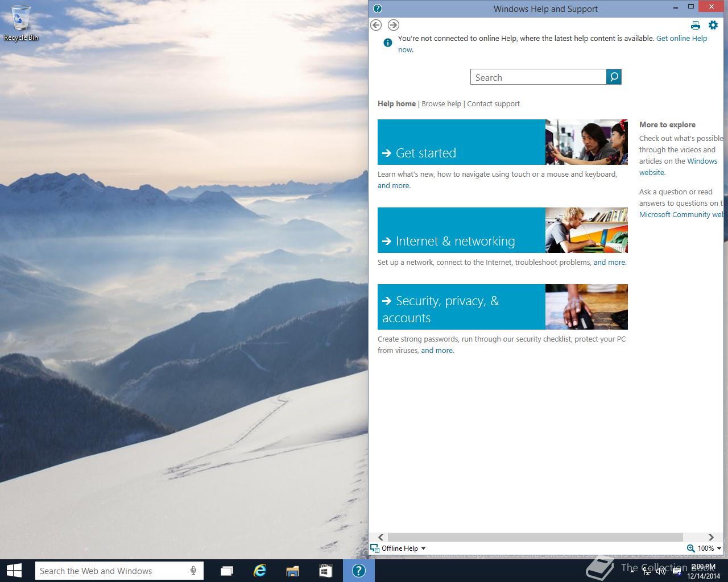This screenshot has width=728, height=582.
Task: Open Task View on the taskbar
Action: click(x=227, y=571)
